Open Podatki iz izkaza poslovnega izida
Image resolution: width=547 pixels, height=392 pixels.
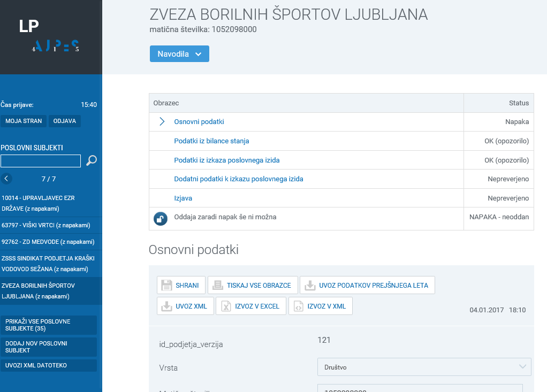(226, 160)
